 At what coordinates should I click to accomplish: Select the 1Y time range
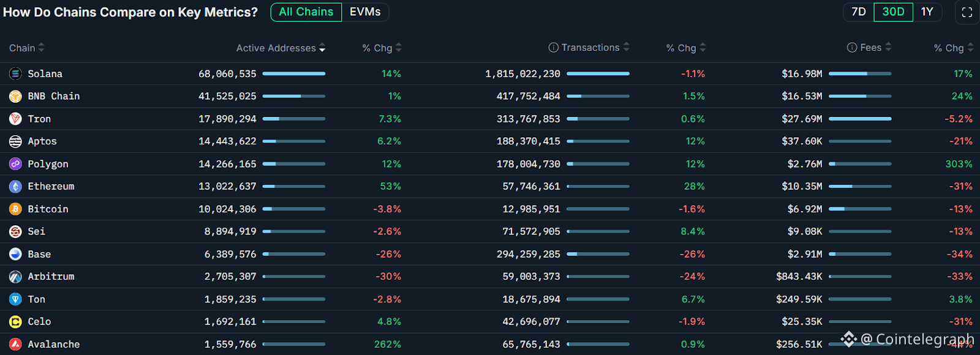(x=927, y=12)
